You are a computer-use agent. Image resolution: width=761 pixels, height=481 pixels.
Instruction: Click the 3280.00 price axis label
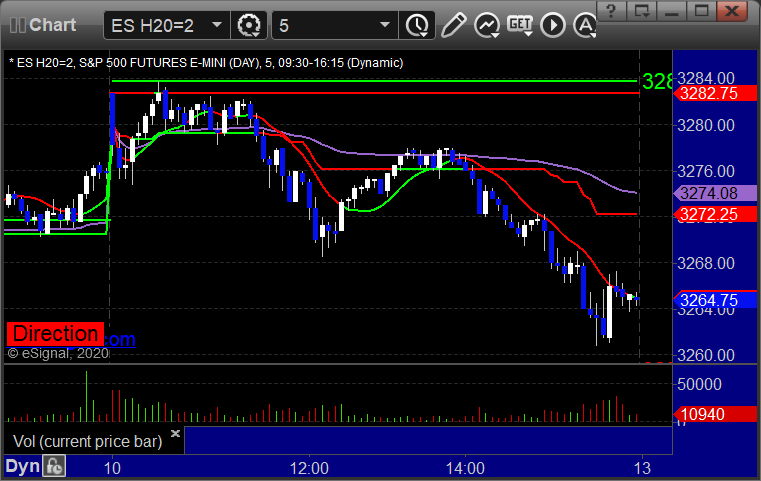(x=706, y=125)
